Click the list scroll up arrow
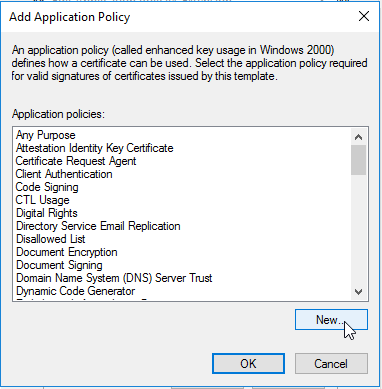The image size is (382, 389). pyautogui.click(x=358, y=137)
